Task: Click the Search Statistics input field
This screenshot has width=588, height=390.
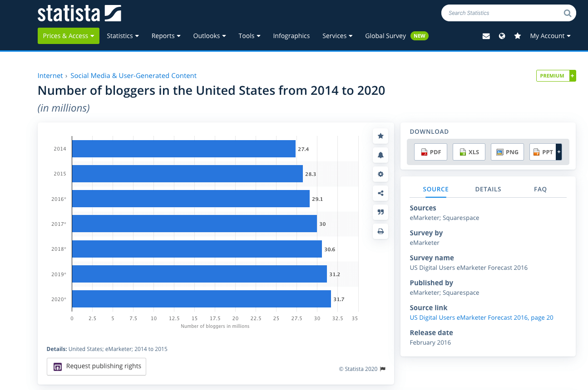Action: click(x=502, y=13)
